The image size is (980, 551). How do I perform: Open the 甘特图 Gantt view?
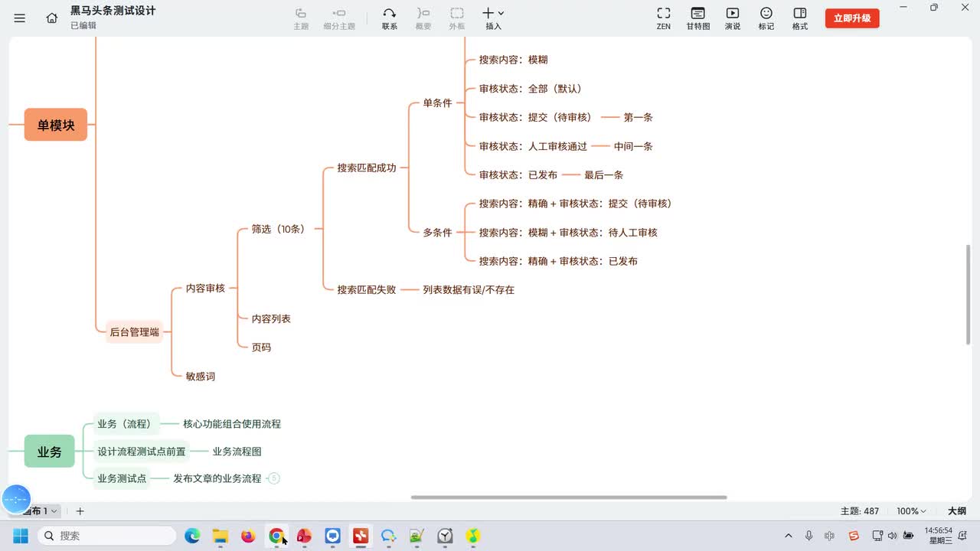(698, 18)
